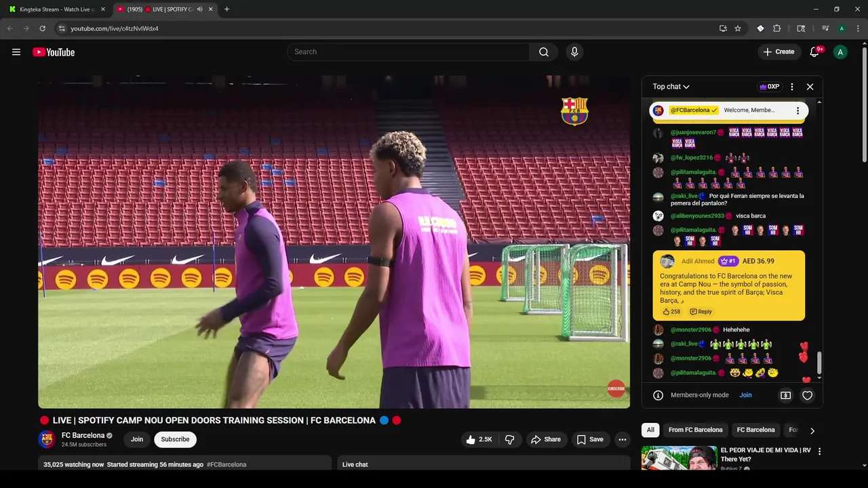Open more actions ellipsis under the video
This screenshot has height=488, width=868.
pos(622,439)
